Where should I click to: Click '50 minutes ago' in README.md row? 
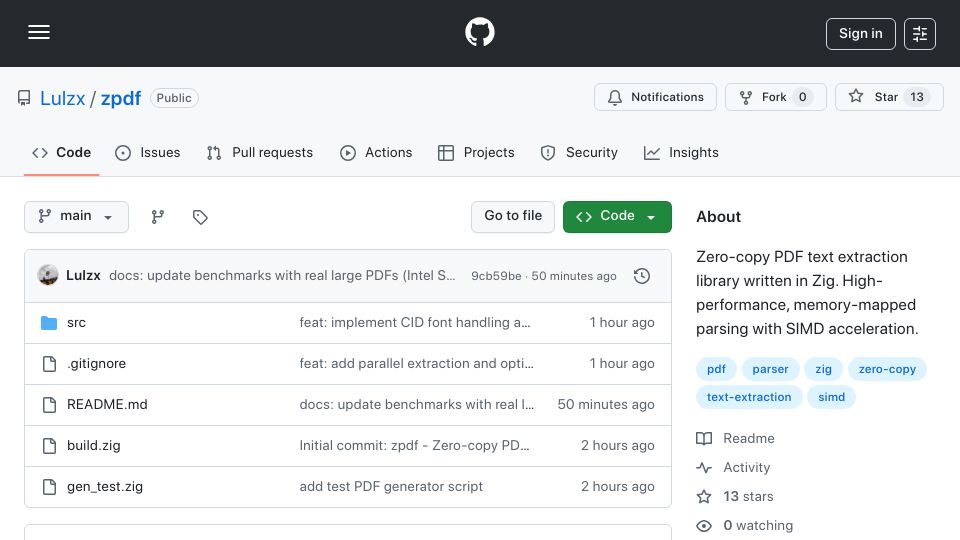606,405
